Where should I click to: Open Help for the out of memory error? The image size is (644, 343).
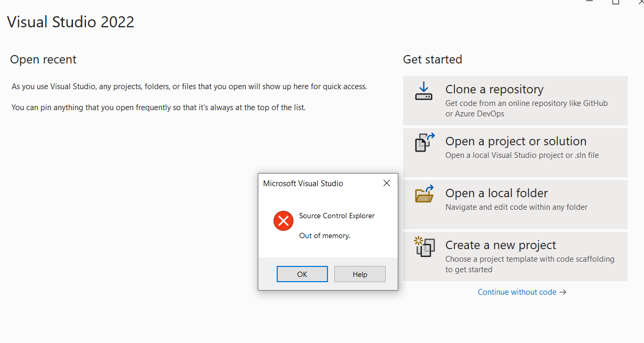pyautogui.click(x=360, y=274)
